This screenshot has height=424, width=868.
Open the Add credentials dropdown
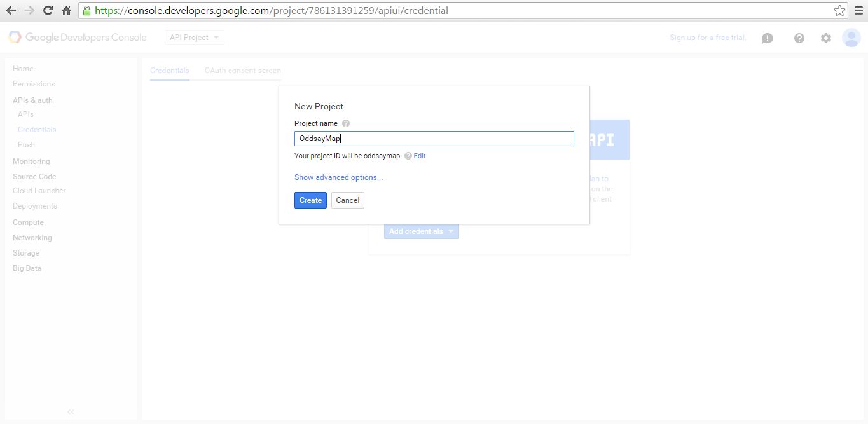pyautogui.click(x=421, y=231)
